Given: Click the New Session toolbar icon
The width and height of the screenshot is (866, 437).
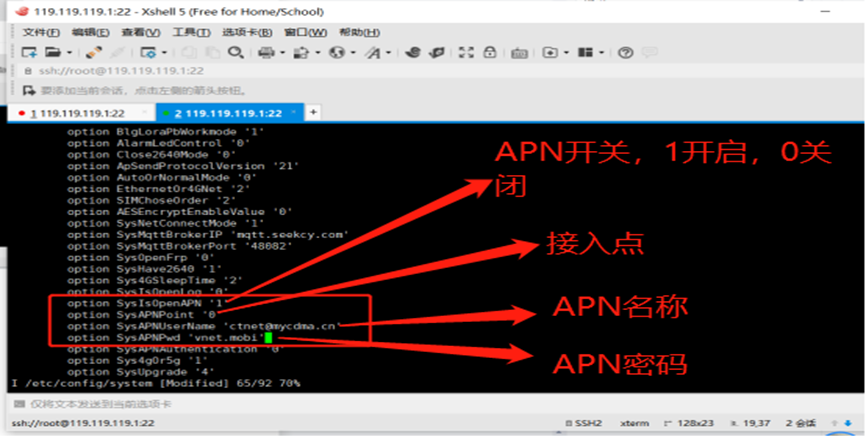Looking at the screenshot, I should pos(29,52).
